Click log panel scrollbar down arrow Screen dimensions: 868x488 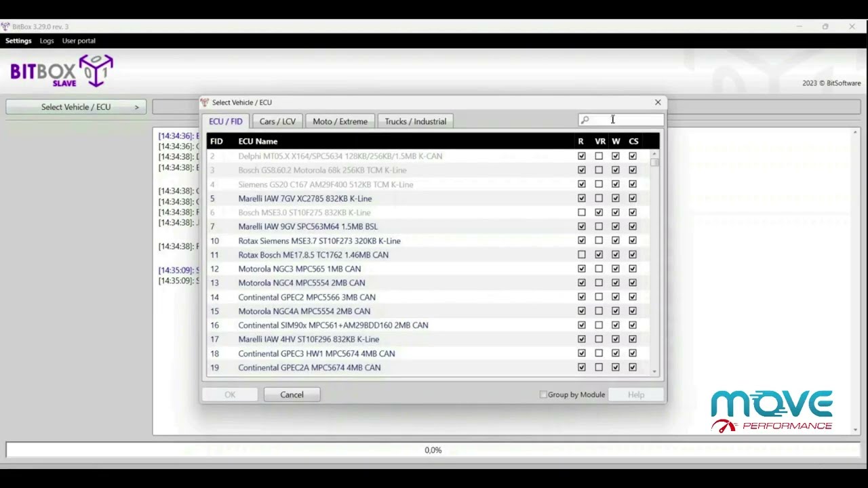pos(856,430)
